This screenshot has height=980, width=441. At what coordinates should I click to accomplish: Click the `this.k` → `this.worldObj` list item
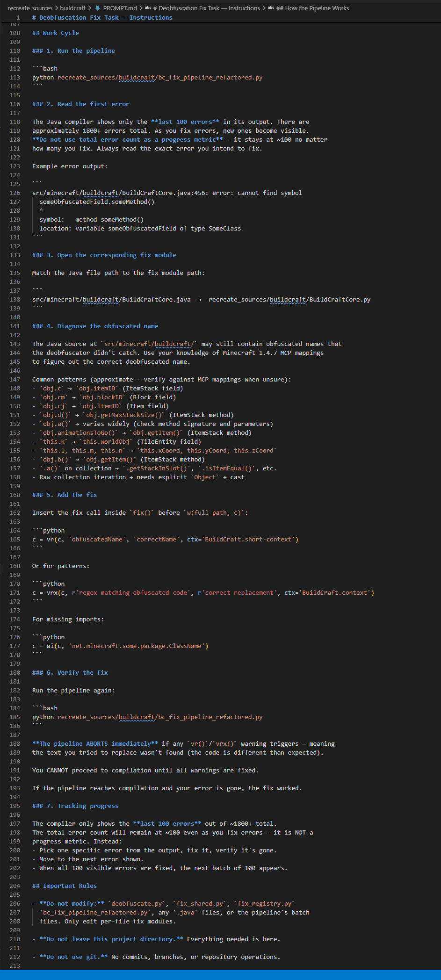pos(117,442)
